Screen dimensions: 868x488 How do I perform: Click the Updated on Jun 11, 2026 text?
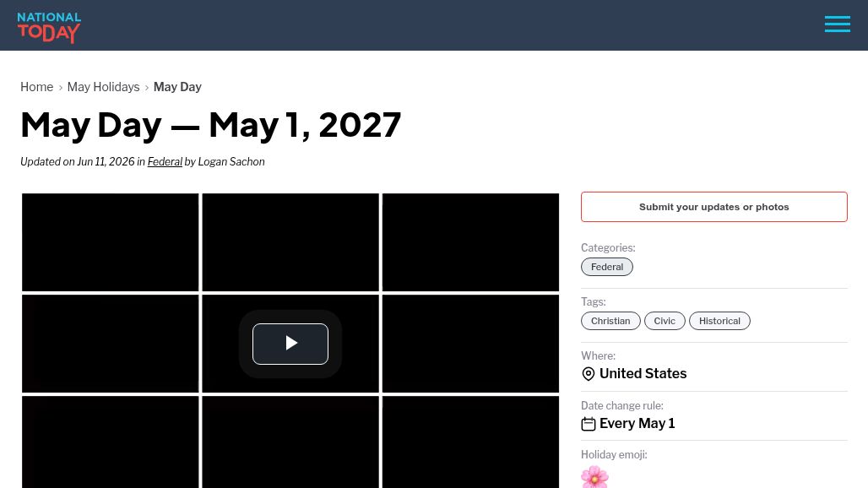tap(78, 161)
